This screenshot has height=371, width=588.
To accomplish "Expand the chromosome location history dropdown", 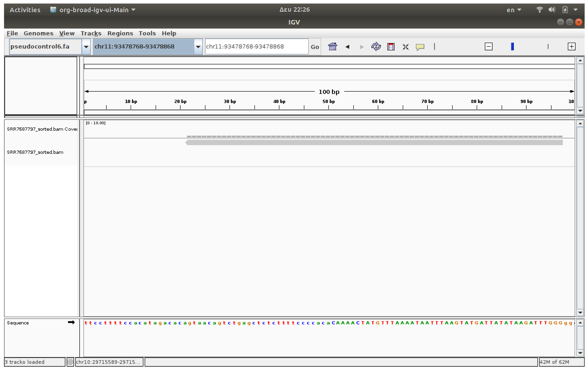I will (198, 47).
